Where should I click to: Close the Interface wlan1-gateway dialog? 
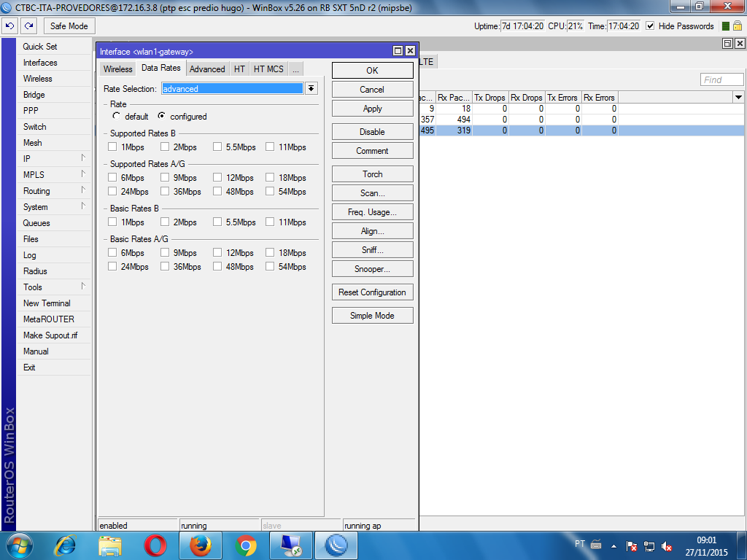tap(410, 51)
